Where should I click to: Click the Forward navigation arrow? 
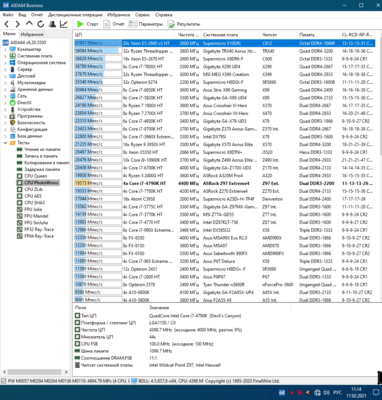(18, 24)
